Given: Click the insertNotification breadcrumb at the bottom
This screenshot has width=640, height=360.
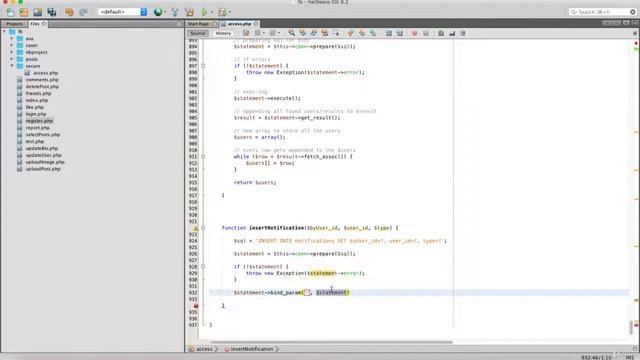Looking at the screenshot, I should coord(249,349).
